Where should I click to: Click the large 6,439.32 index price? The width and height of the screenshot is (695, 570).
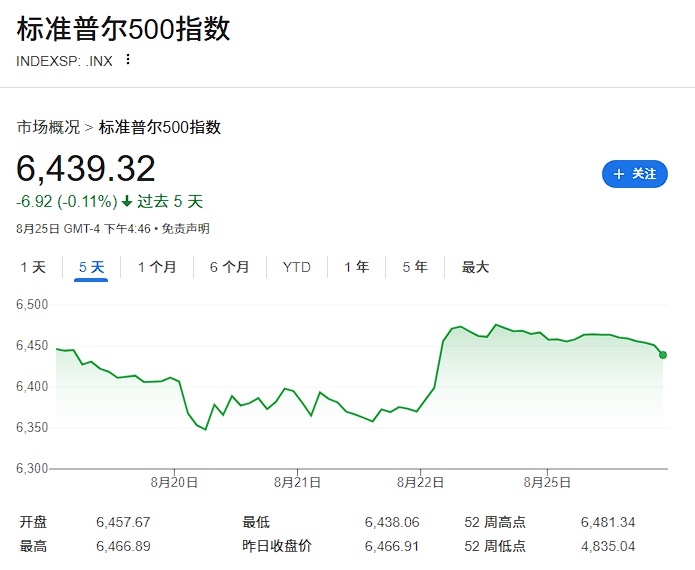coord(86,169)
